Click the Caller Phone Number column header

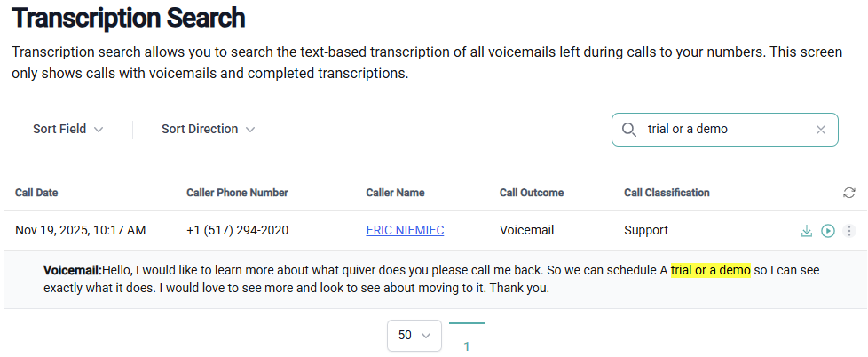237,193
